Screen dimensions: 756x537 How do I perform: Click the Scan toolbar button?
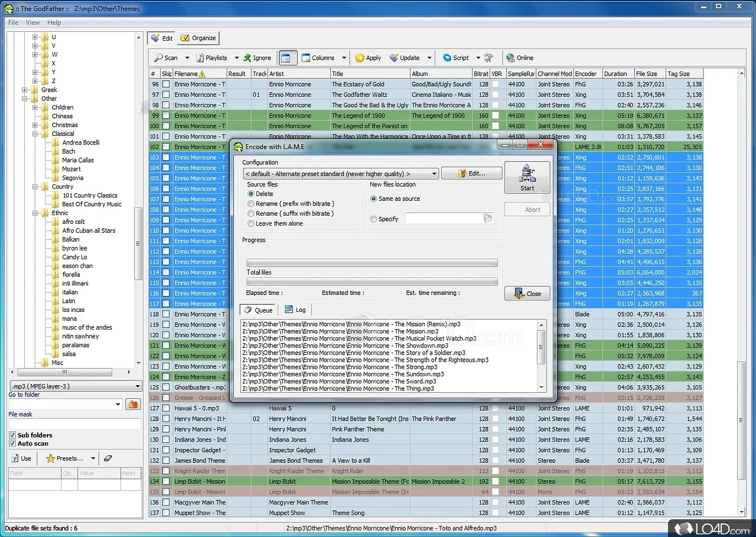click(166, 58)
